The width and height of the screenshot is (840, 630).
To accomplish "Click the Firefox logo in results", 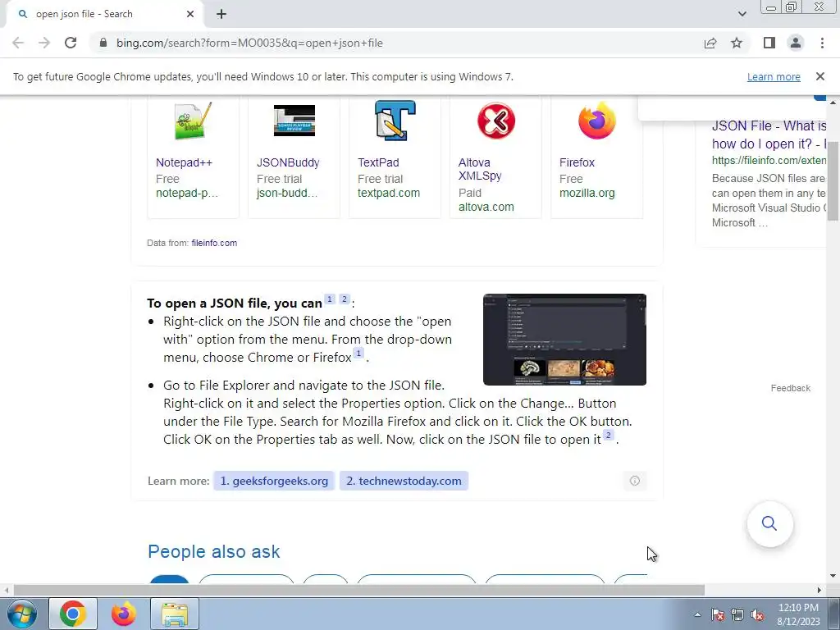I will pyautogui.click(x=597, y=121).
